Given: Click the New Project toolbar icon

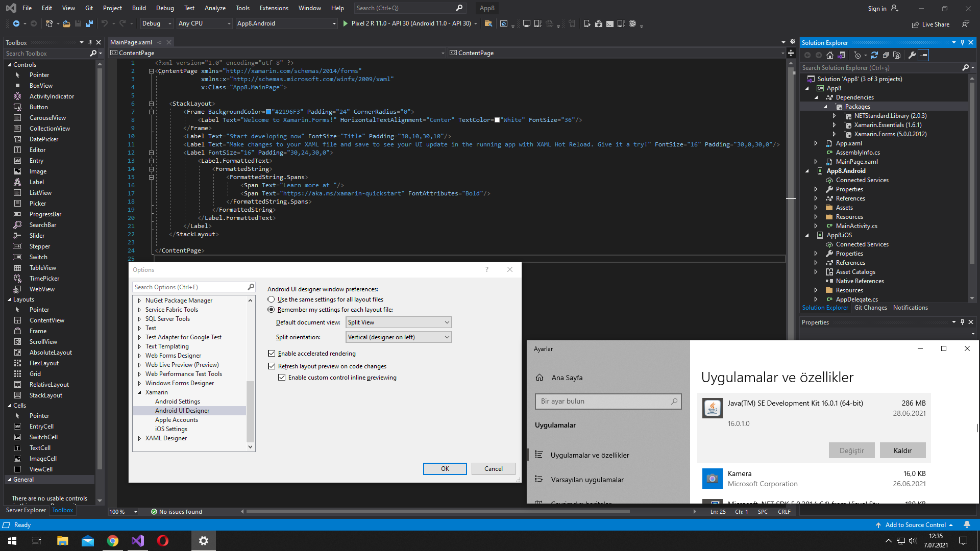Looking at the screenshot, I should (x=49, y=23).
